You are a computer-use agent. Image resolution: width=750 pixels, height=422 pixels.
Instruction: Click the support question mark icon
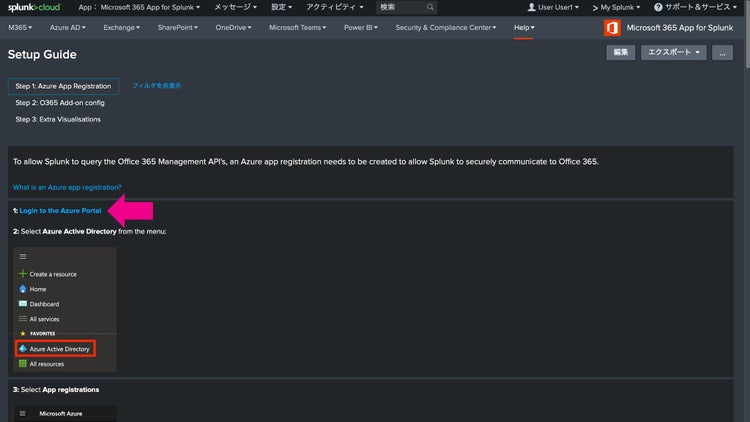pyautogui.click(x=658, y=7)
